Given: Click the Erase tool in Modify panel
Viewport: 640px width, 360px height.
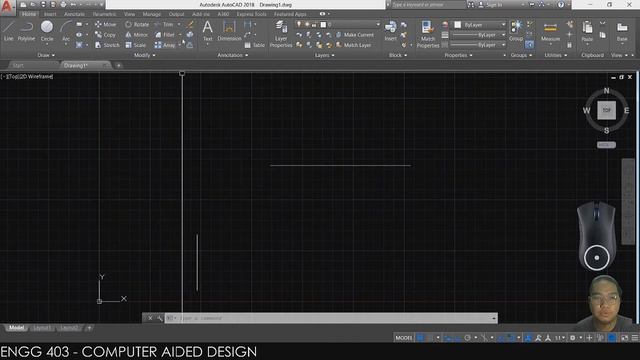Looking at the screenshot, I should click(x=190, y=24).
